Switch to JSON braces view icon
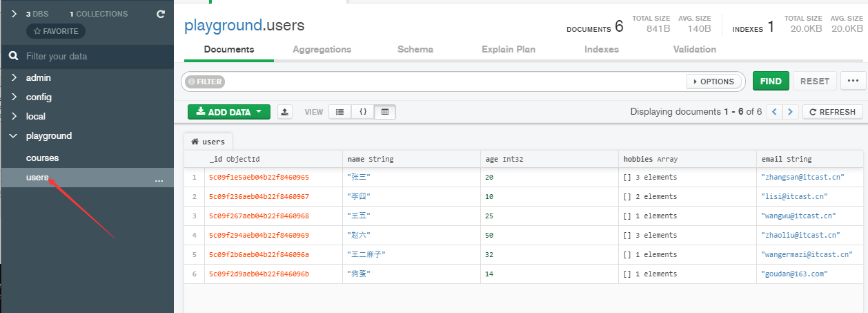Viewport: 868px width, 313px height. tap(362, 112)
